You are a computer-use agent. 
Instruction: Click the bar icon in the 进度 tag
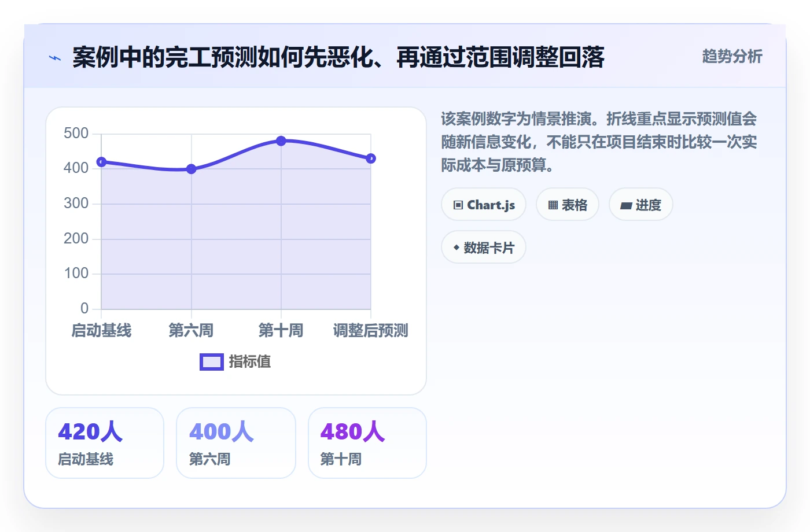(626, 205)
